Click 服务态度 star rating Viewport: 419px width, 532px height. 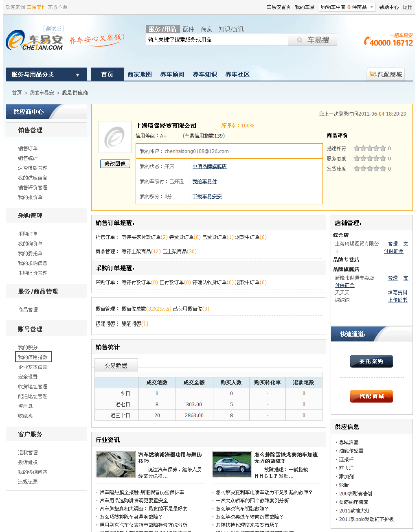(x=369, y=158)
